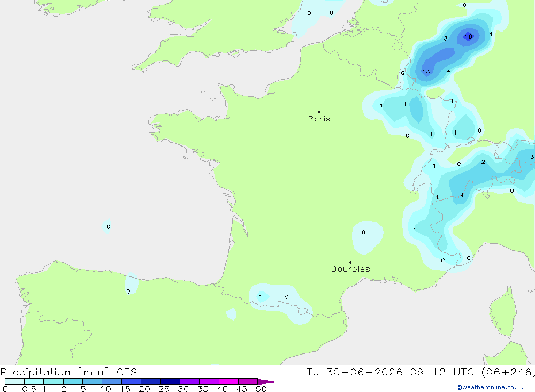Choose the 25–30 mm navy legend swatch
The width and height of the screenshot is (535, 392).
170,381
